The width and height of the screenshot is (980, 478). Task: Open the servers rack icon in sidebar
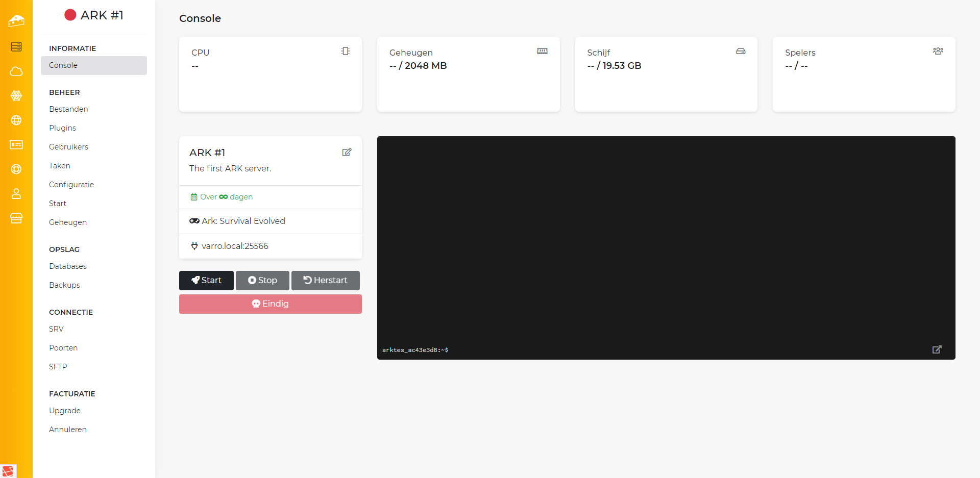point(16,47)
